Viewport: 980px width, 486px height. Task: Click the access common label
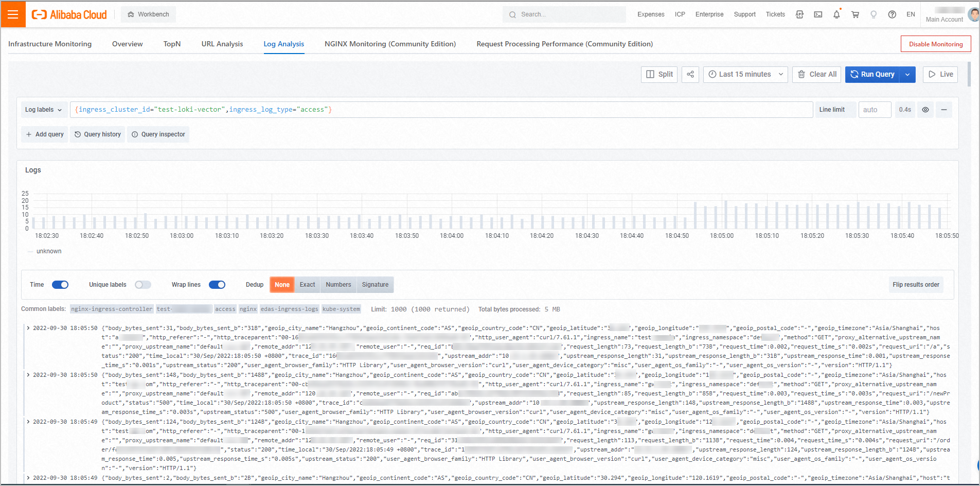(225, 309)
